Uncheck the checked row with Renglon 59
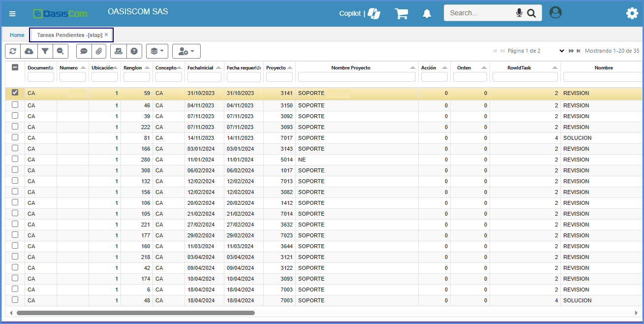The image size is (644, 324). 15,93
